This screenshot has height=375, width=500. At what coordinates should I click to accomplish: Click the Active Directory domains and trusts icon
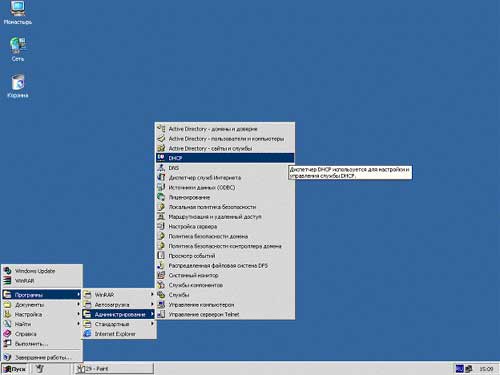pos(161,129)
